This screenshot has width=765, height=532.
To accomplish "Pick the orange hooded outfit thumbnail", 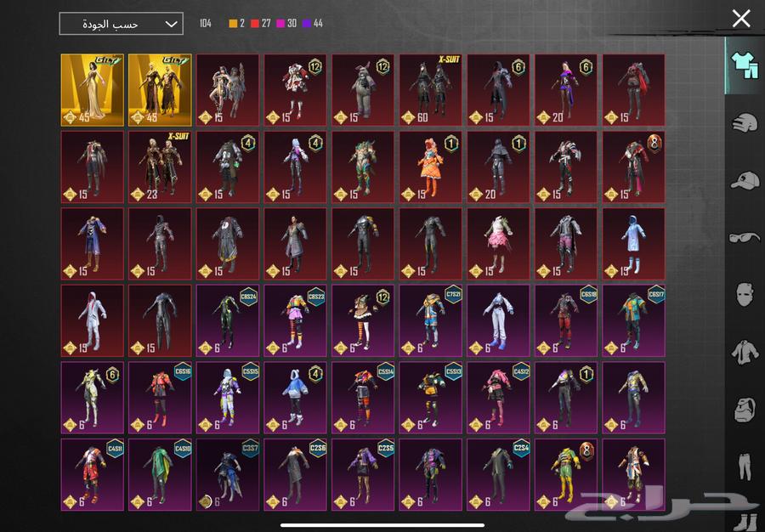I will click(x=430, y=167).
